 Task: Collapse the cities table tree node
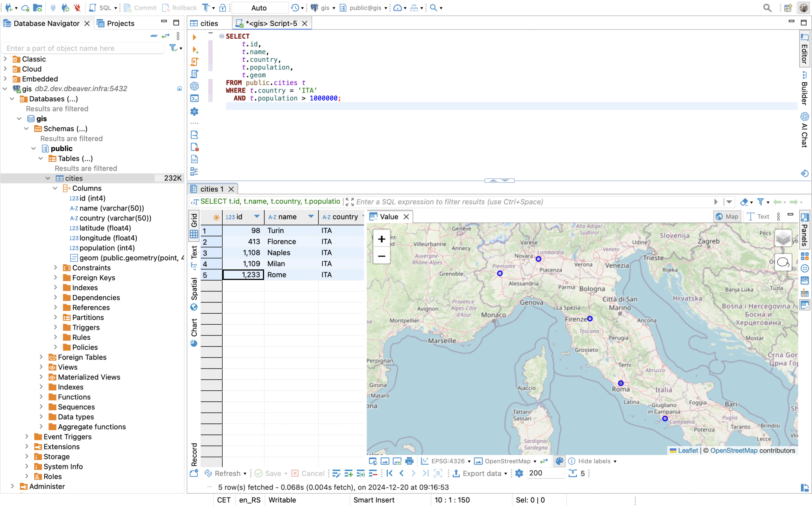[x=48, y=178]
